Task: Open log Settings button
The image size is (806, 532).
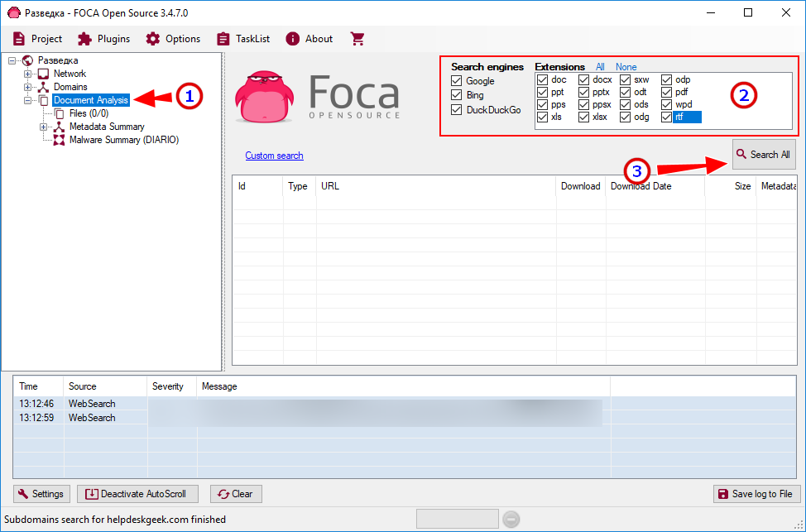Action: pos(41,494)
